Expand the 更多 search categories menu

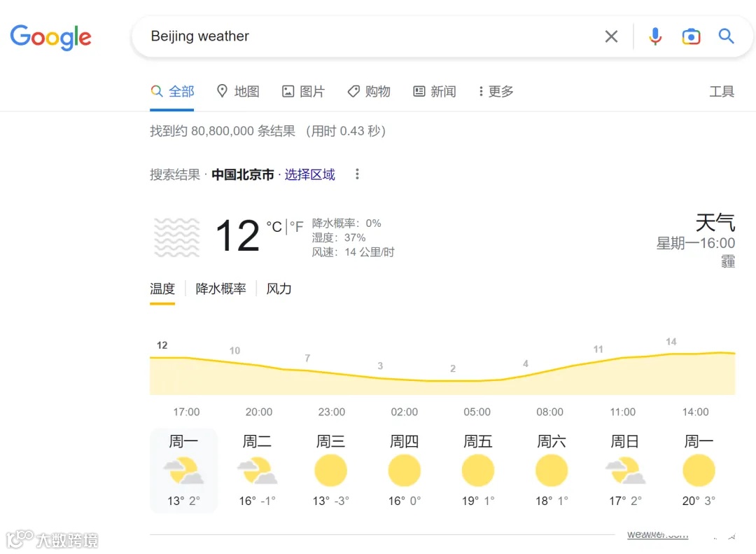click(496, 92)
